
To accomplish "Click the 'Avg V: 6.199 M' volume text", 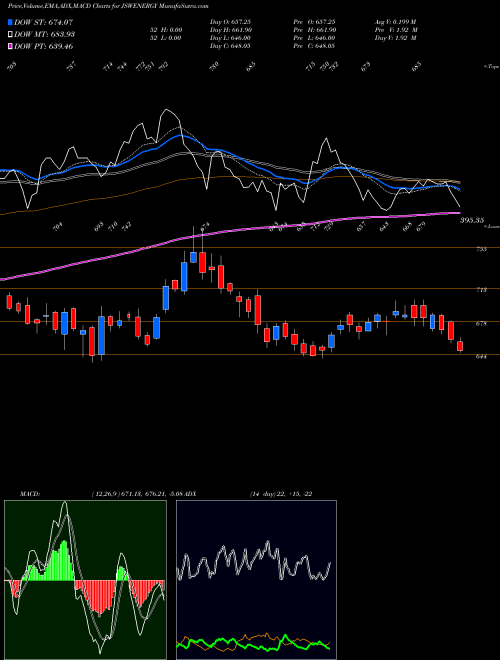I will click(x=396, y=21).
